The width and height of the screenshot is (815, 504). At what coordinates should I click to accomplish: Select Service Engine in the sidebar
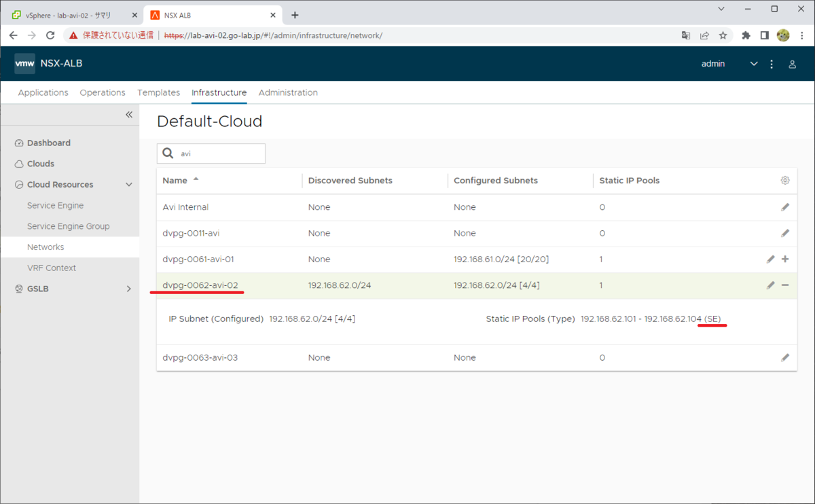(56, 205)
